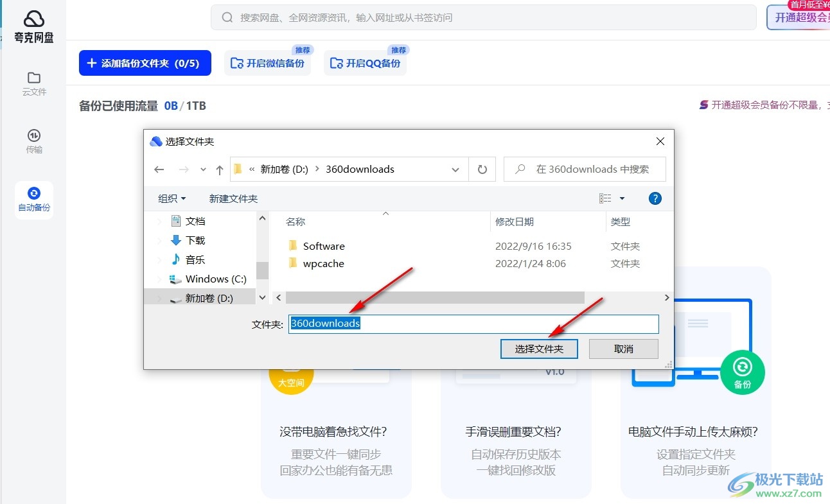This screenshot has width=830, height=504.
Task: Click 开启微信备份 button
Action: tap(267, 63)
